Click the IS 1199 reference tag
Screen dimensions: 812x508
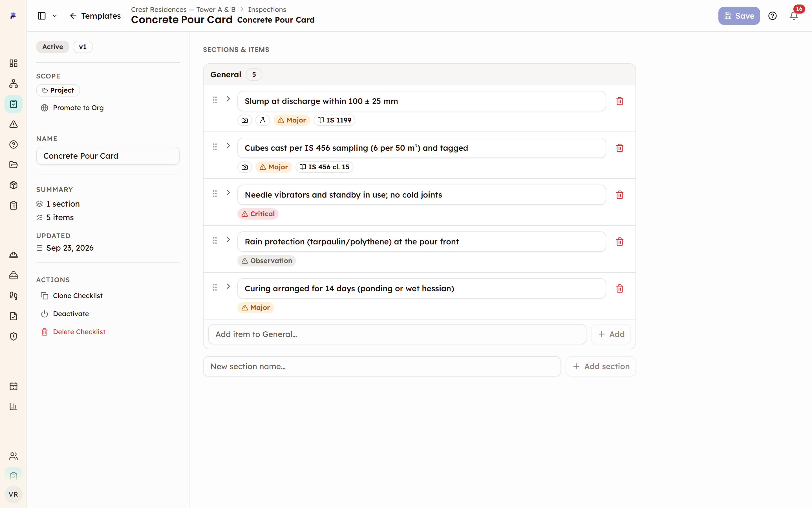334,120
